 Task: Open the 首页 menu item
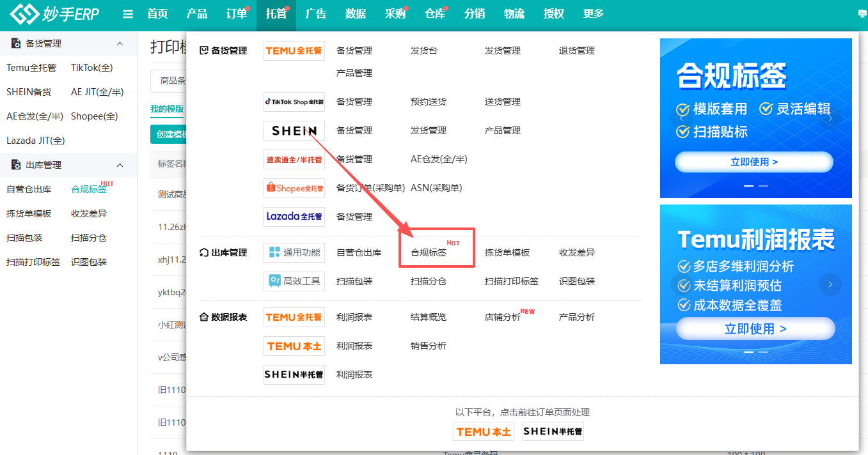(x=157, y=13)
